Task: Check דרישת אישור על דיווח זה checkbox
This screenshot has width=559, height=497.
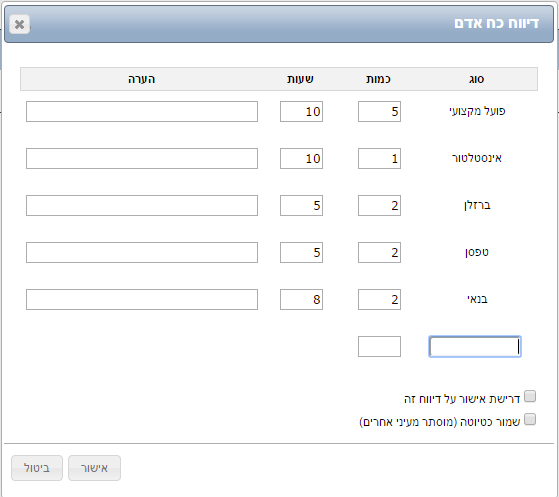Action: click(530, 396)
